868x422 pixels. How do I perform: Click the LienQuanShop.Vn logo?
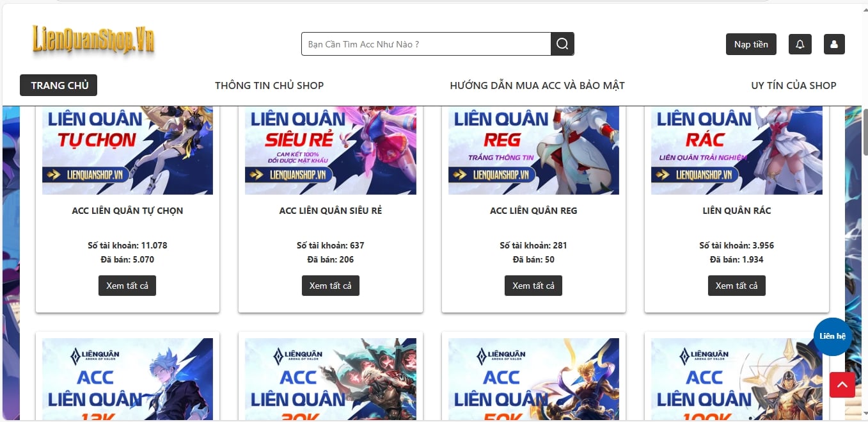click(x=93, y=40)
